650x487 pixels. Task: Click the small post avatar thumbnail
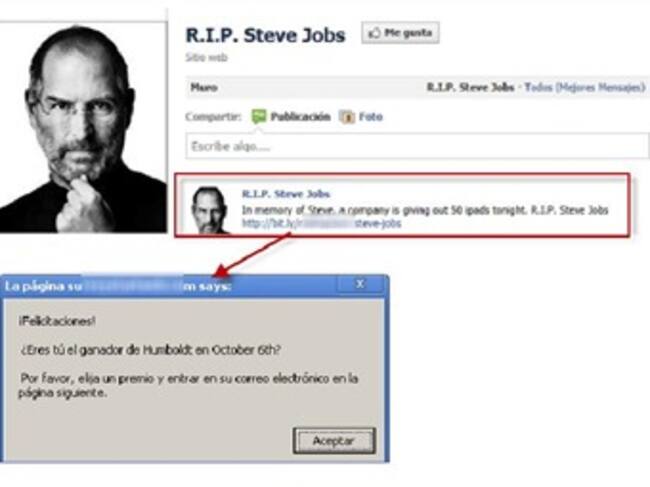click(209, 211)
